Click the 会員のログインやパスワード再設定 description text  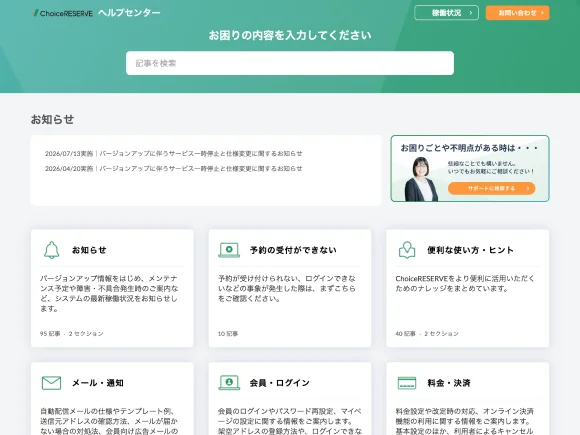tap(290, 421)
